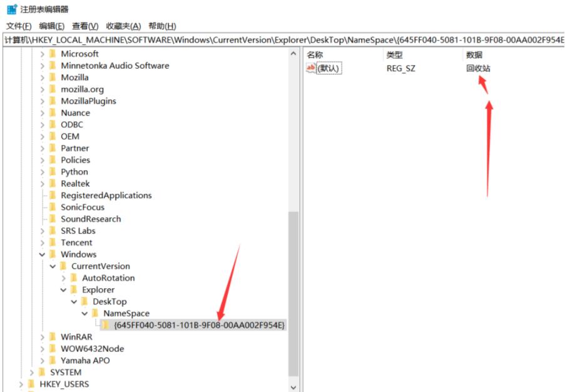
Task: Select the Yamaha APO folder icon
Action: (x=54, y=359)
